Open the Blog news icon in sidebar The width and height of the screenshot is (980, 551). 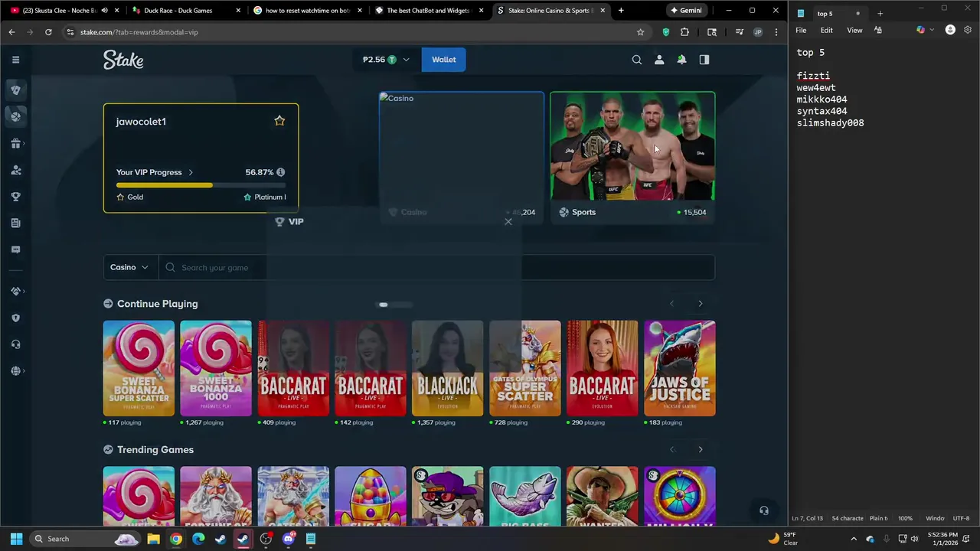(15, 223)
